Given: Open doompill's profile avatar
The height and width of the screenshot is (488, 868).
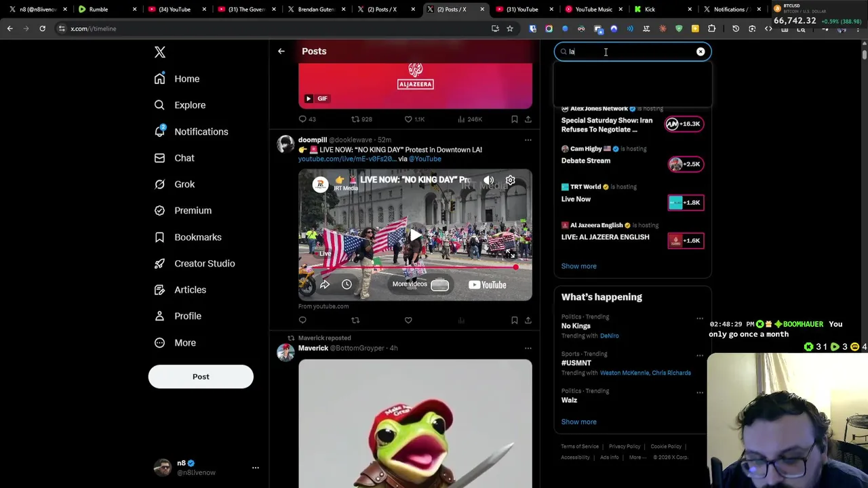Looking at the screenshot, I should (x=285, y=144).
